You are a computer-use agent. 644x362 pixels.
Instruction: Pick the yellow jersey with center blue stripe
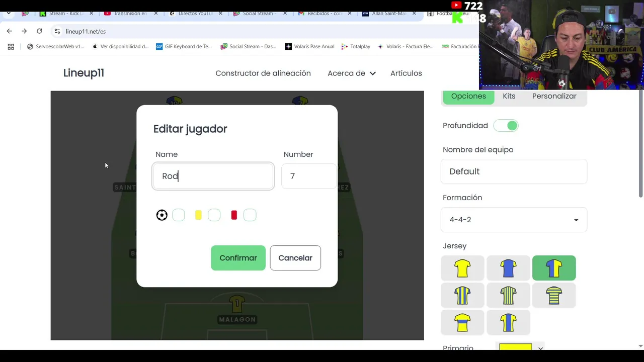[508, 322]
